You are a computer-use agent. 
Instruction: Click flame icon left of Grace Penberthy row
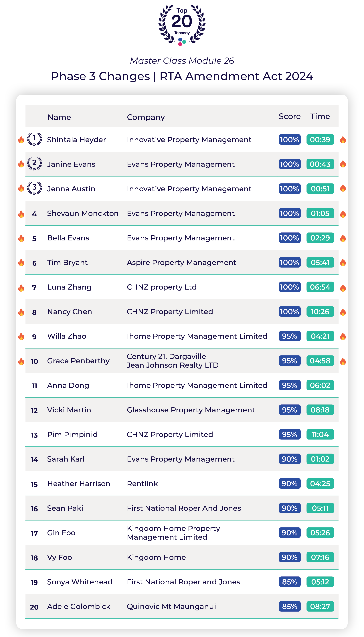pyautogui.click(x=21, y=361)
